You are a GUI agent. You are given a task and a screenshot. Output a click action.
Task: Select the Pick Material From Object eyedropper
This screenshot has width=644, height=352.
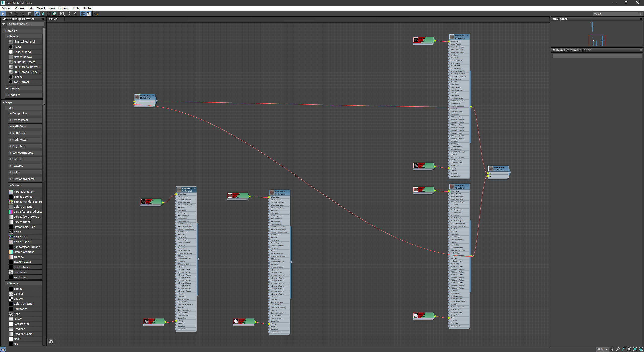[x=10, y=14]
